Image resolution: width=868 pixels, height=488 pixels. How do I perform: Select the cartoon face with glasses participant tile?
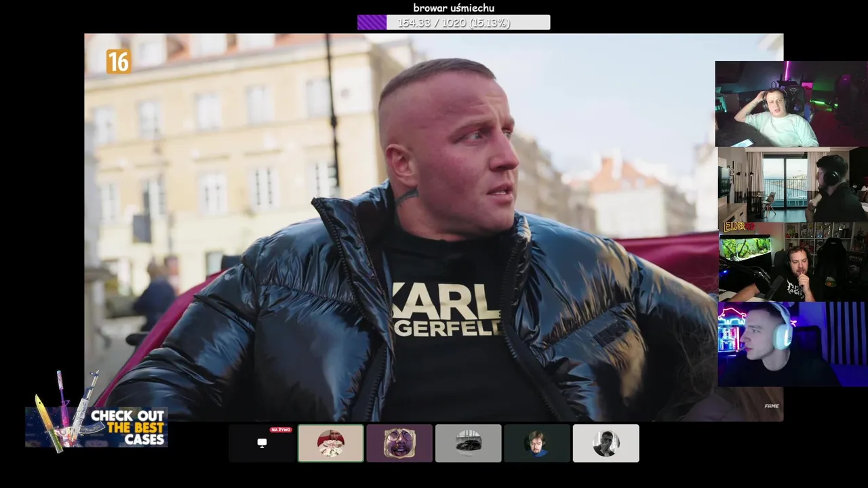(399, 443)
